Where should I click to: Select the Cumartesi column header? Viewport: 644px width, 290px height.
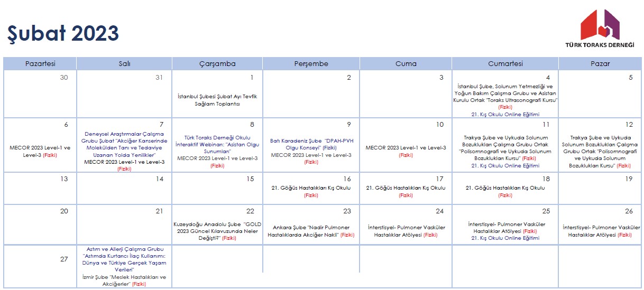(505, 63)
